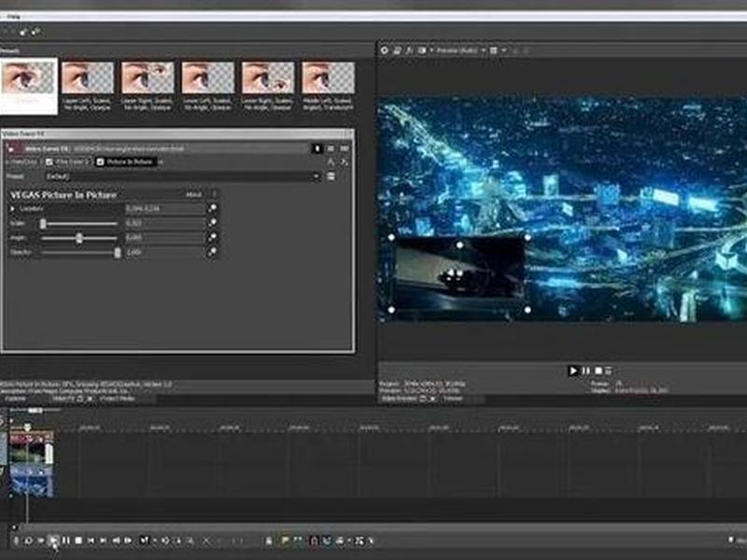
Task: Open Project Video Properties in the preview toolbar
Action: [385, 50]
